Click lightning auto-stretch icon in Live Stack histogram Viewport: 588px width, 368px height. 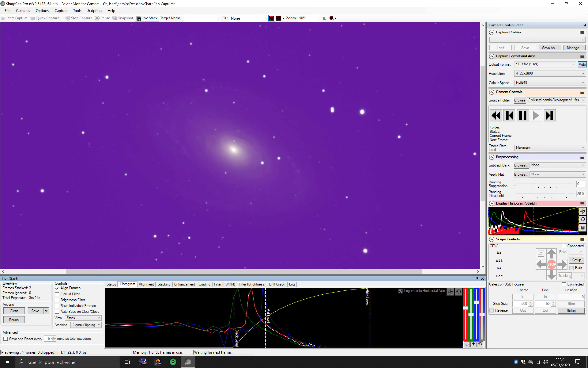pos(450,292)
